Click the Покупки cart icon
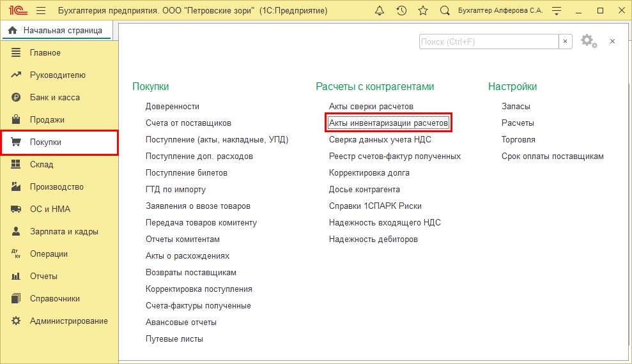 click(16, 142)
